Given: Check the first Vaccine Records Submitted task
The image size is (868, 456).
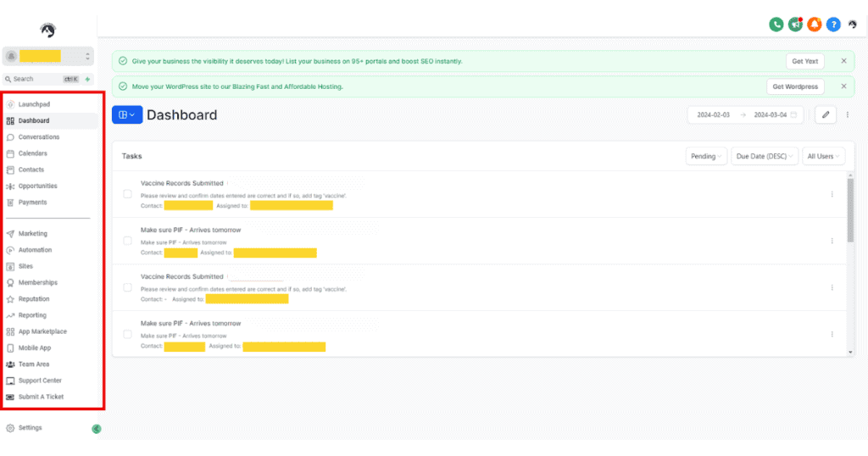Looking at the screenshot, I should tap(127, 194).
